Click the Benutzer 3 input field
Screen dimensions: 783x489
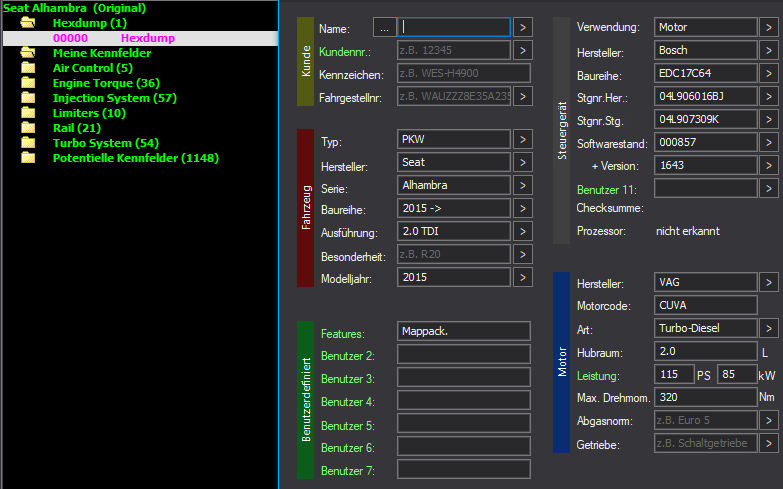[x=464, y=377]
